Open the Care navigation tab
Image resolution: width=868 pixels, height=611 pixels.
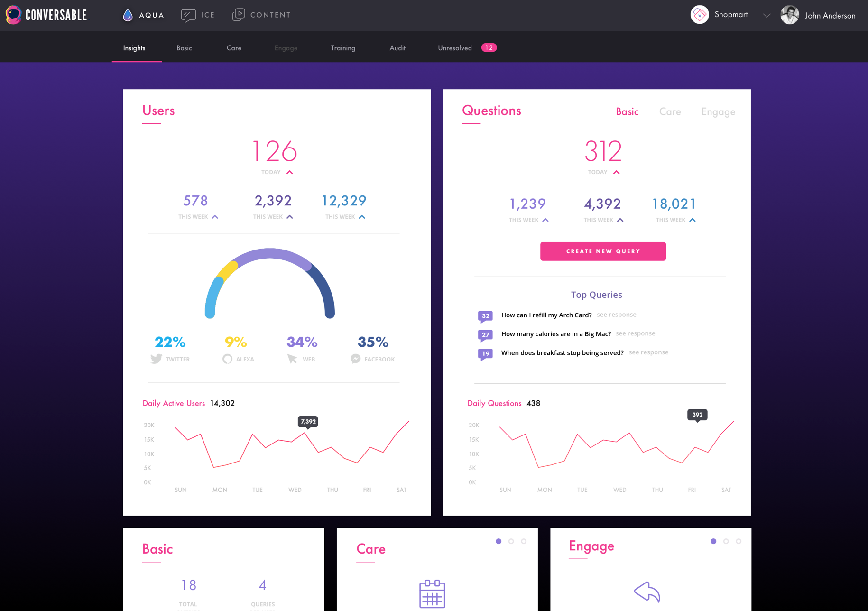234,48
